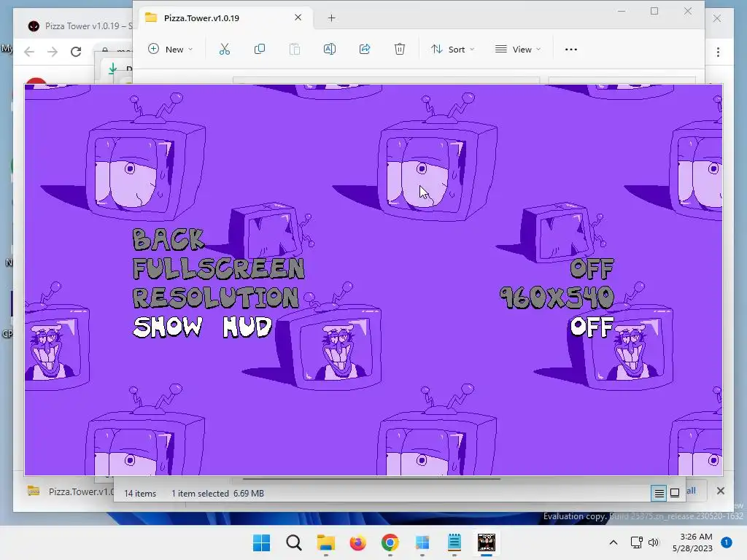This screenshot has height=560, width=747.
Task: Click the 14 items status text
Action: point(140,494)
